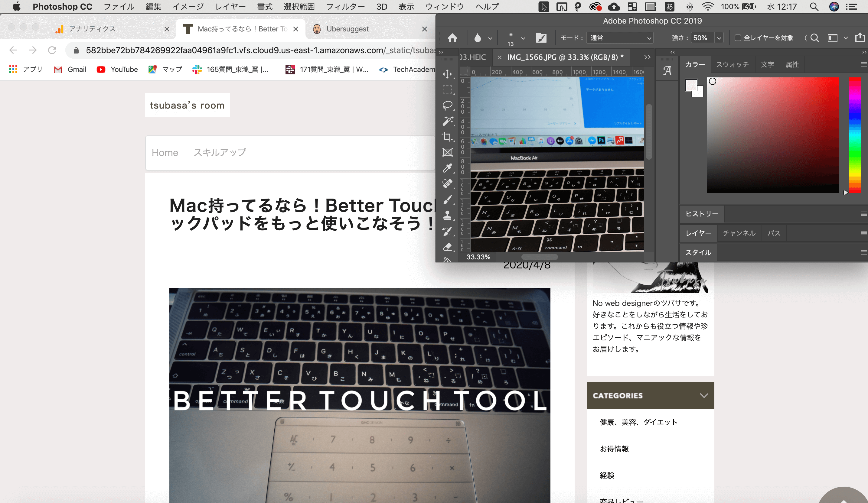Select the Eyedropper tool
Image resolution: width=868 pixels, height=503 pixels.
tap(447, 168)
